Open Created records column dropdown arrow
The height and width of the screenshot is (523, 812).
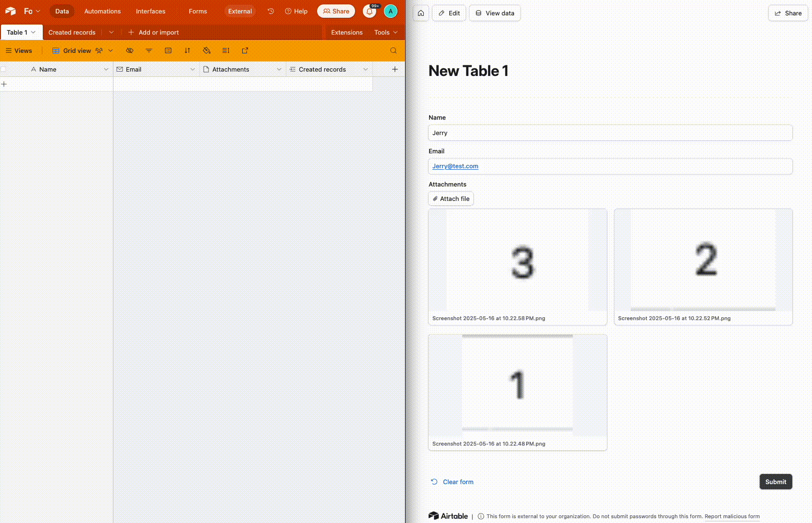366,69
